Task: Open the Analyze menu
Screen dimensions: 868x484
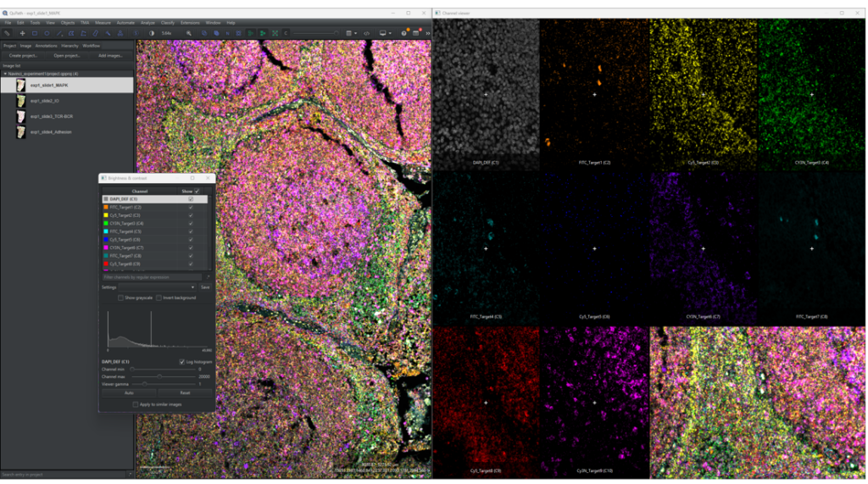Action: [147, 23]
